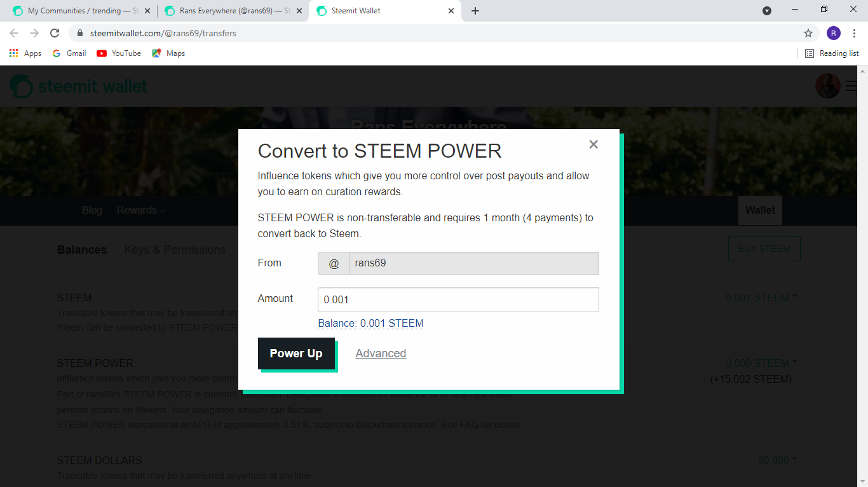Open the Reading list
This screenshot has height=487, width=868.
tap(832, 53)
